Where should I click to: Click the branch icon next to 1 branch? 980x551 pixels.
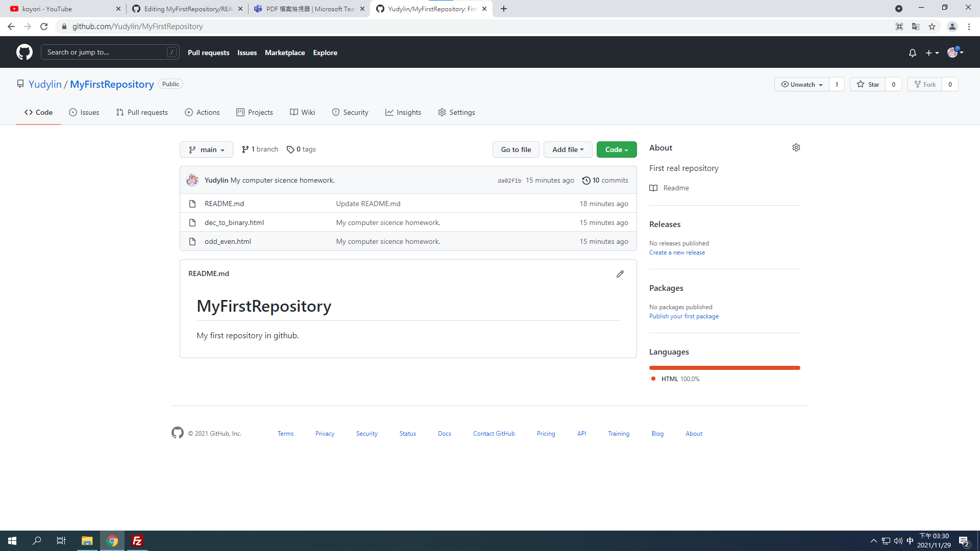click(x=246, y=149)
